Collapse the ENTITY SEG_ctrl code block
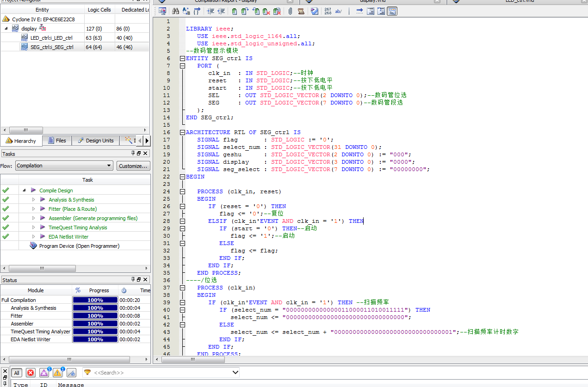 tap(182, 58)
